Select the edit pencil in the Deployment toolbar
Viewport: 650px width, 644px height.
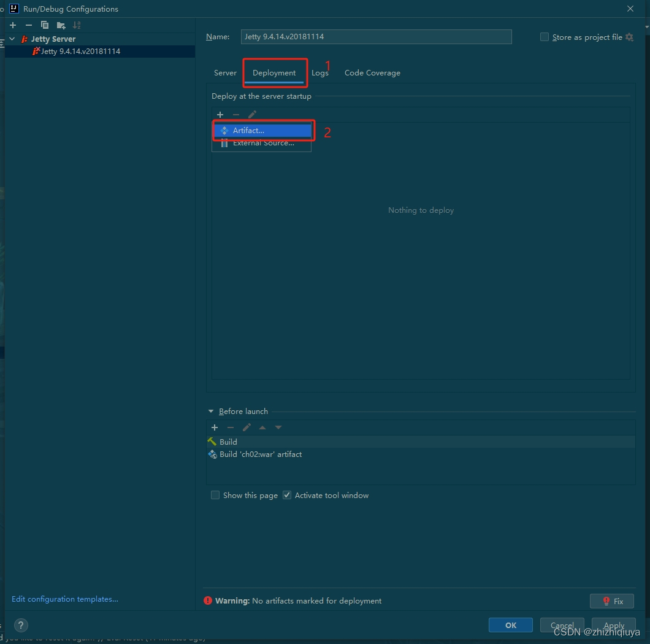coord(252,115)
